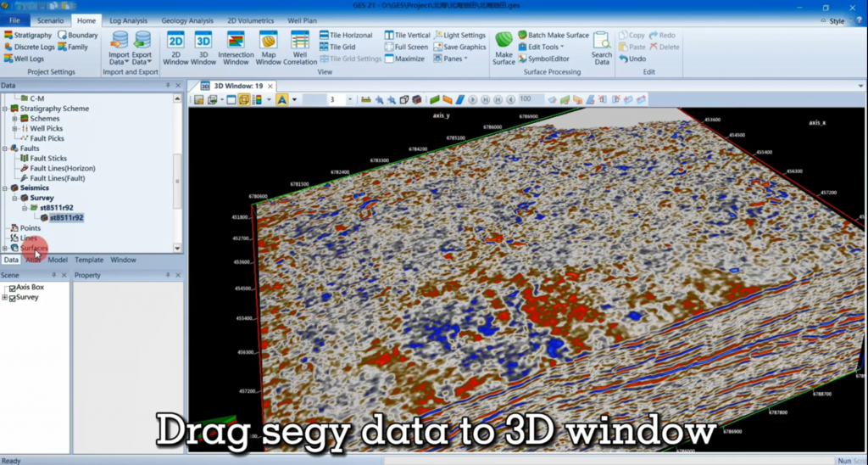Expand the Schemes tree node
Image resolution: width=868 pixels, height=465 pixels.
(x=15, y=119)
